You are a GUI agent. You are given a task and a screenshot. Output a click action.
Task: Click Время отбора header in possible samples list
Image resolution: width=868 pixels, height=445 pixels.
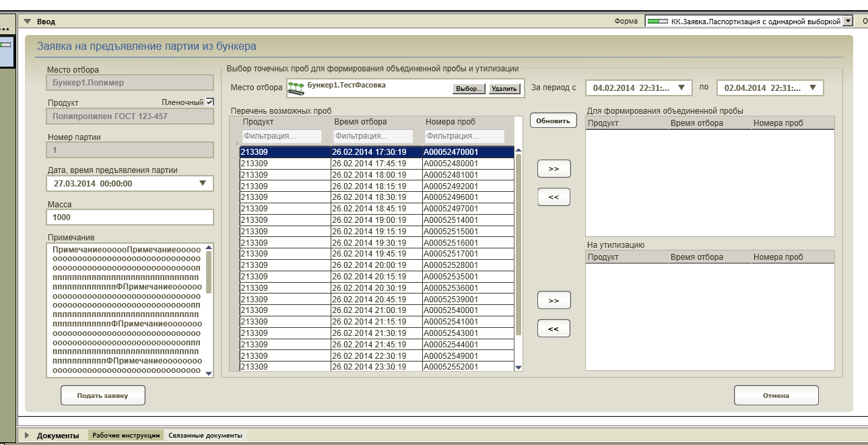(x=360, y=122)
